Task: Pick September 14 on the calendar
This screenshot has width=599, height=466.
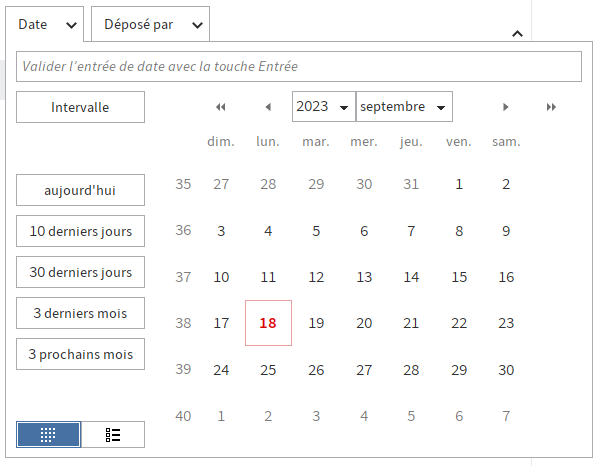Action: pos(411,277)
